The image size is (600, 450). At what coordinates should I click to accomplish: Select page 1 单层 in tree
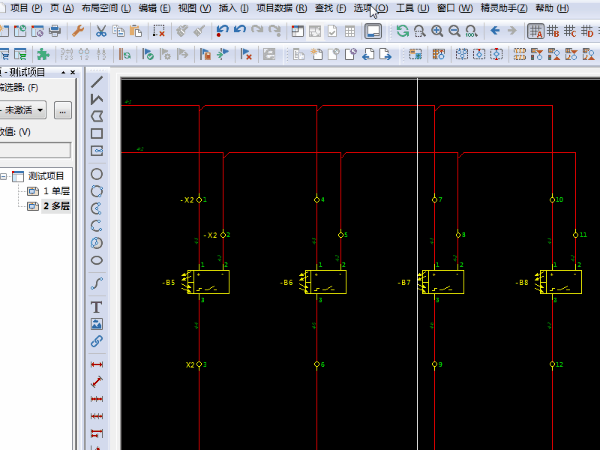(x=56, y=191)
